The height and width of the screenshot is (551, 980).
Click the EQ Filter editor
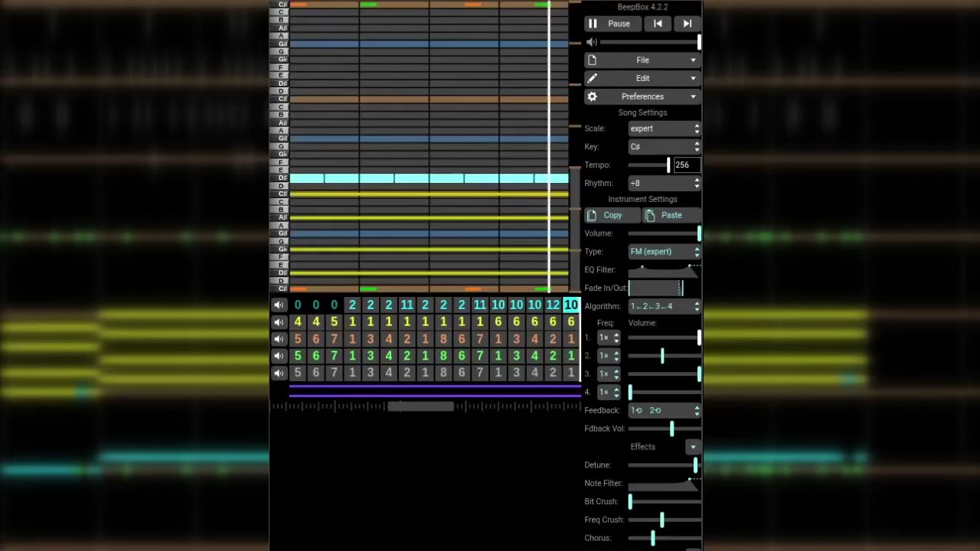tap(665, 270)
